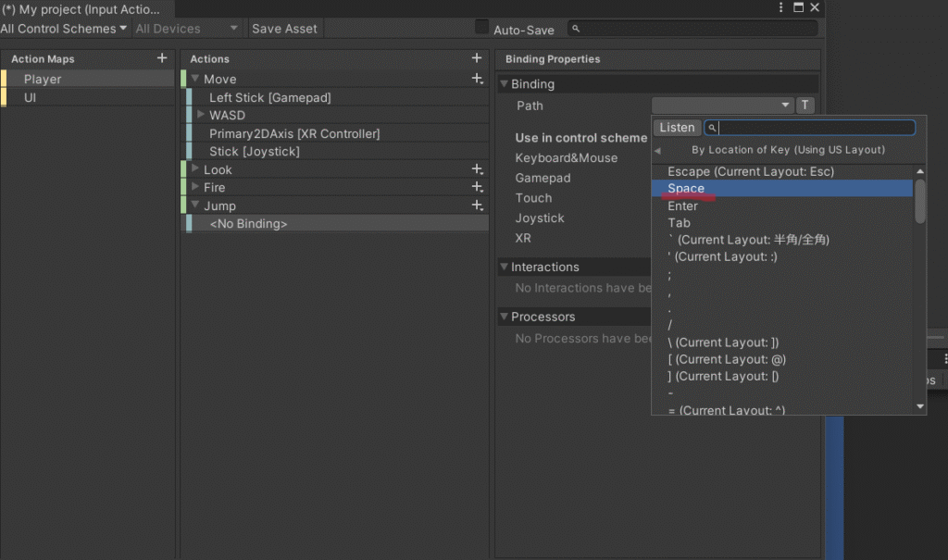This screenshot has height=560, width=948.
Task: Click the T text-mode path button
Action: pyautogui.click(x=805, y=106)
